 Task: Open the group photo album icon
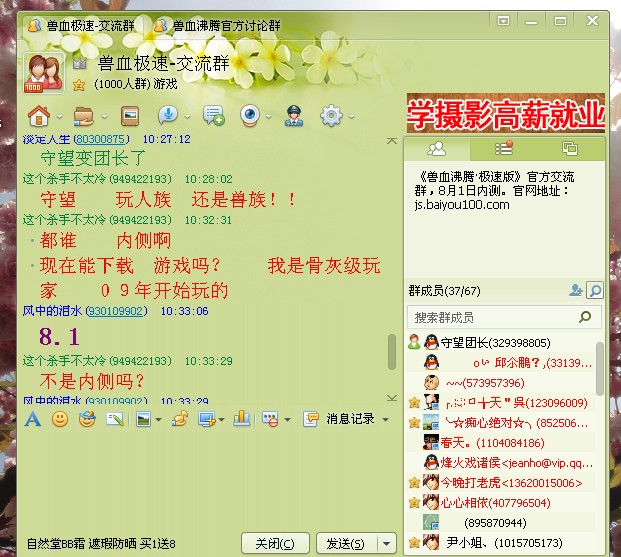[129, 115]
